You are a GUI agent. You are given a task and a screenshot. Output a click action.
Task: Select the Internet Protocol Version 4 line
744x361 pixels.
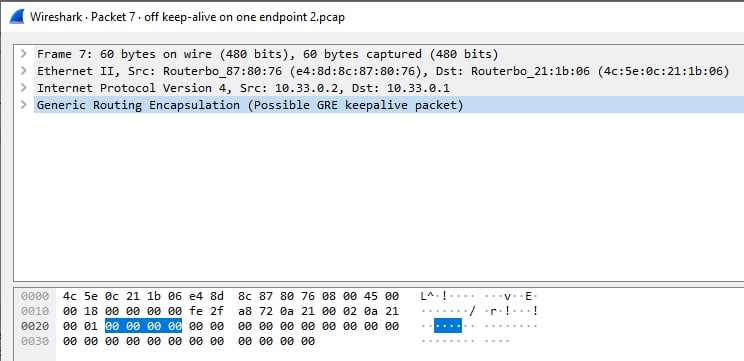(x=389, y=88)
